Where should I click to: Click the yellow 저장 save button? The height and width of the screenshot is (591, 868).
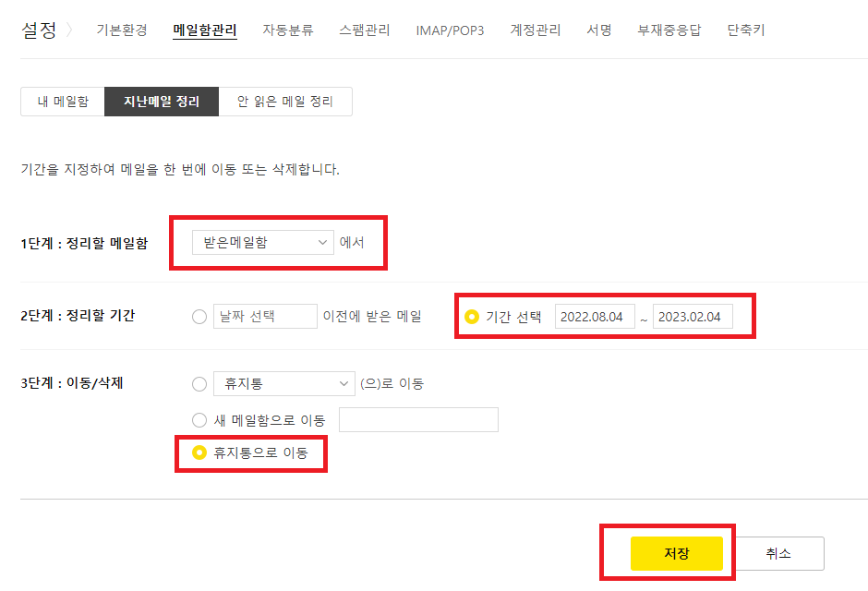pyautogui.click(x=675, y=553)
